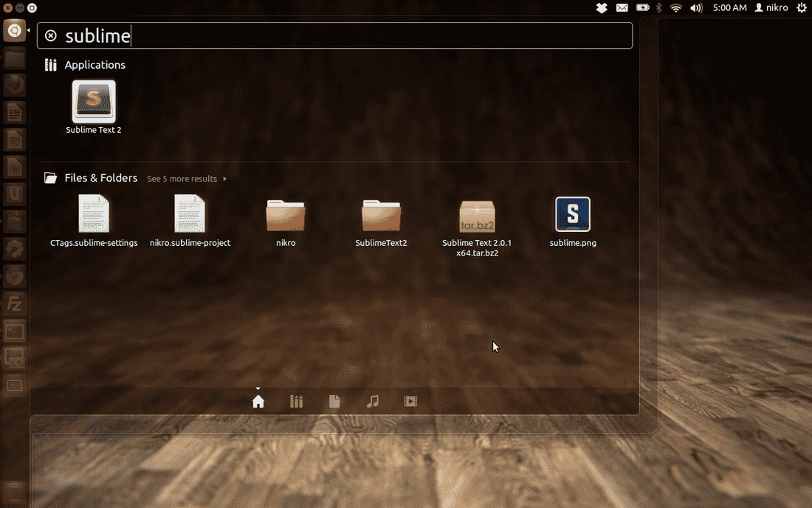Open Ubuntu Software Center shopping bag icon

point(15,222)
